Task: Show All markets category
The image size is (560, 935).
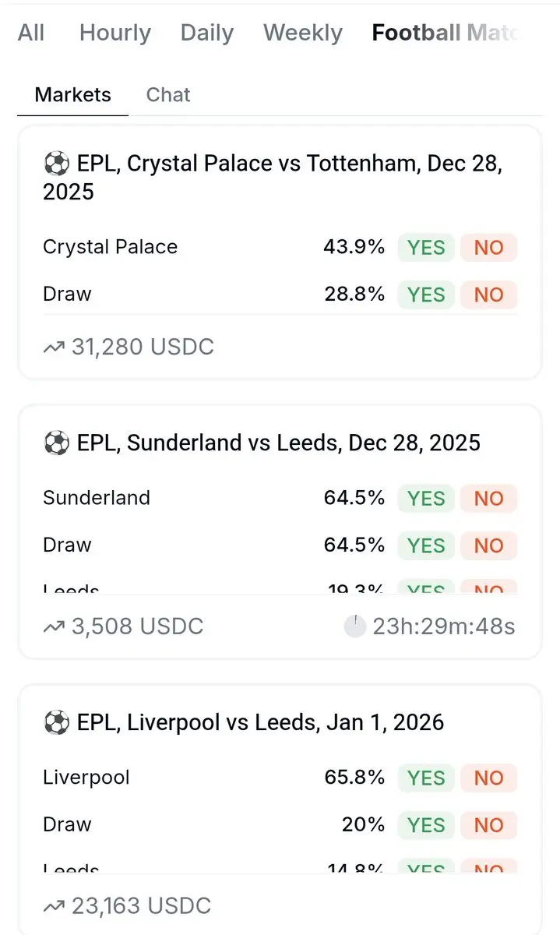Action: click(x=31, y=33)
